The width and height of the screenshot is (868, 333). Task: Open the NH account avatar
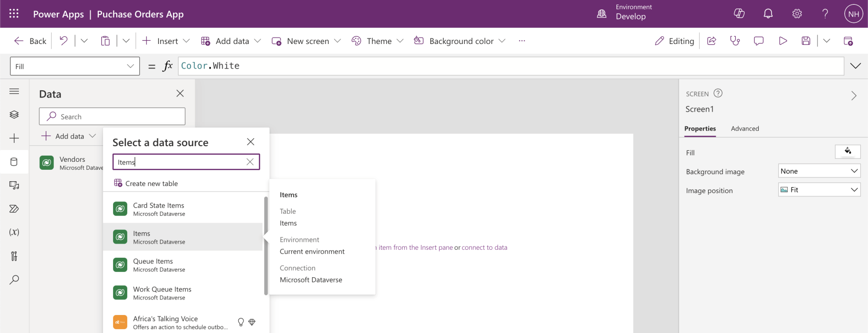tap(854, 14)
